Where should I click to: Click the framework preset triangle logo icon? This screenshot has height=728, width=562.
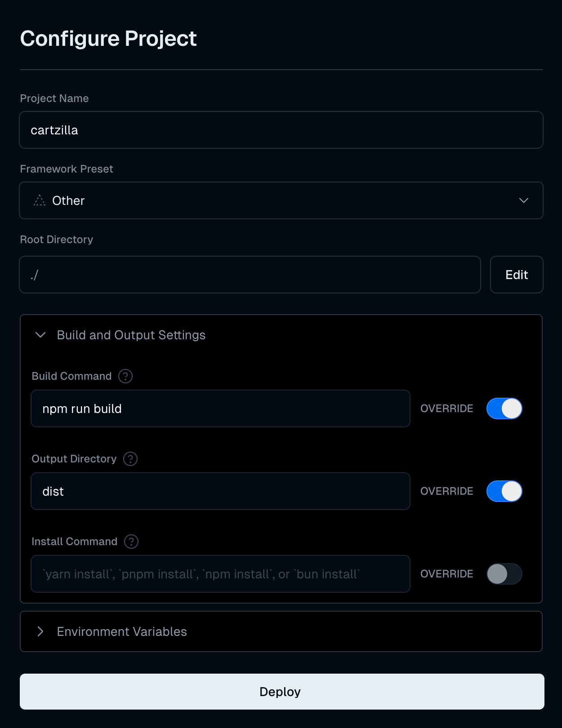click(x=39, y=200)
